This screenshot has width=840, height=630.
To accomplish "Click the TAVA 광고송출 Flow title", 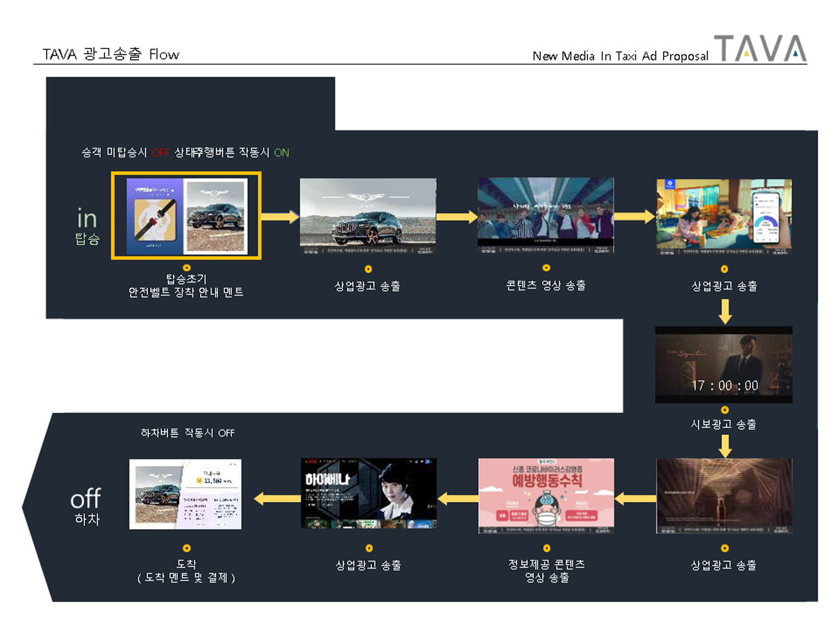I will (110, 54).
